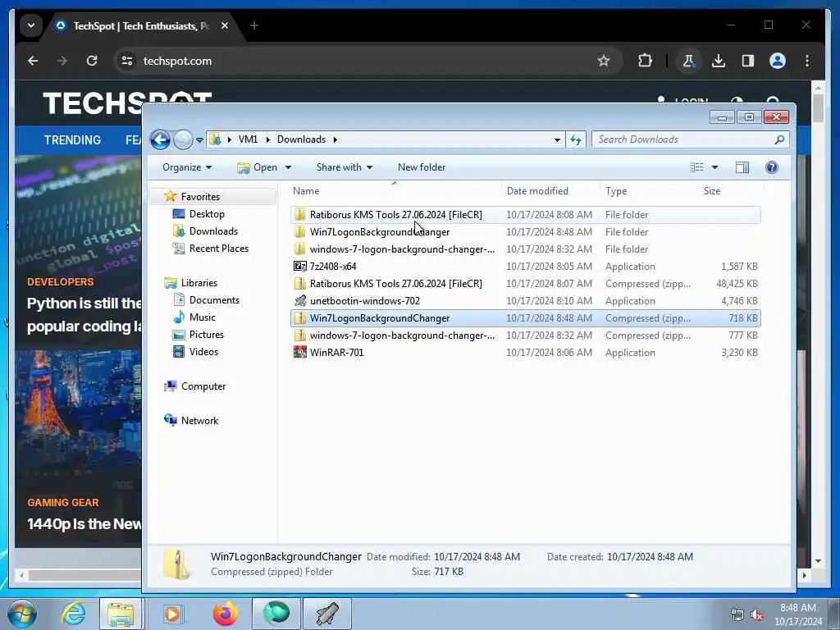Screen dimensions: 840x630
Task: Expand the arrow after Downloads breadcrumb
Action: tap(336, 139)
